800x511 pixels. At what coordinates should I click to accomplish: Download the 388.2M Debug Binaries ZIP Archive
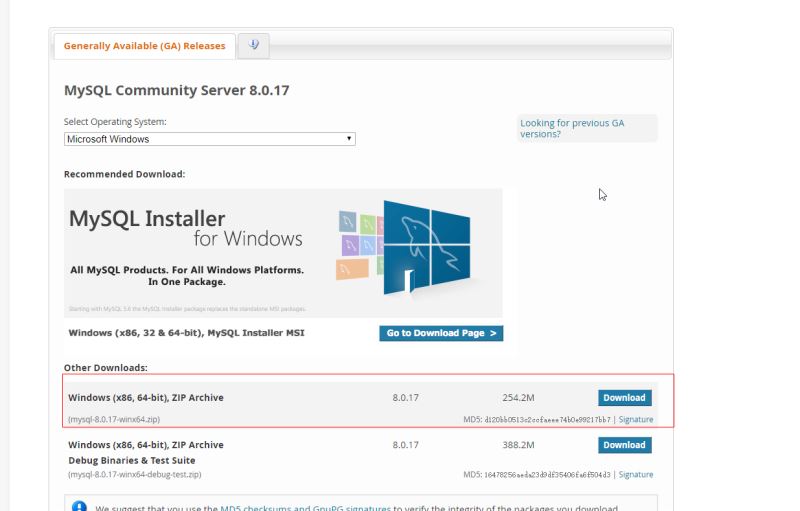click(x=624, y=445)
